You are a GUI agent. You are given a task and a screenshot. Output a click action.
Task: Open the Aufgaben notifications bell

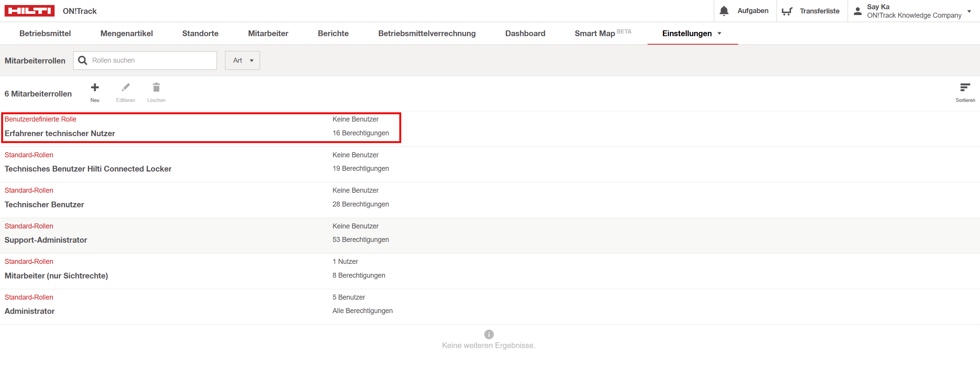coord(724,11)
